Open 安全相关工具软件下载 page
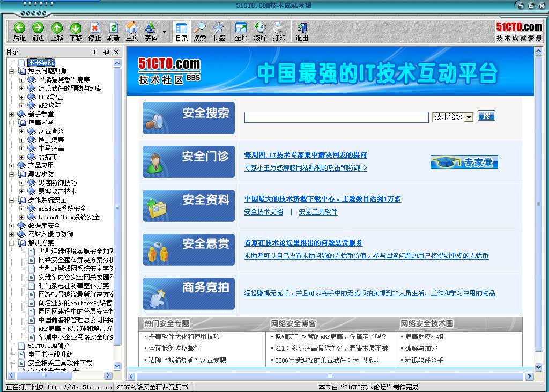 pyautogui.click(x=60, y=363)
